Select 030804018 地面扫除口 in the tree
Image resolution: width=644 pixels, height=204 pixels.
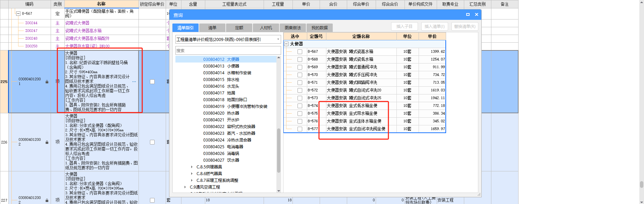click(225, 100)
